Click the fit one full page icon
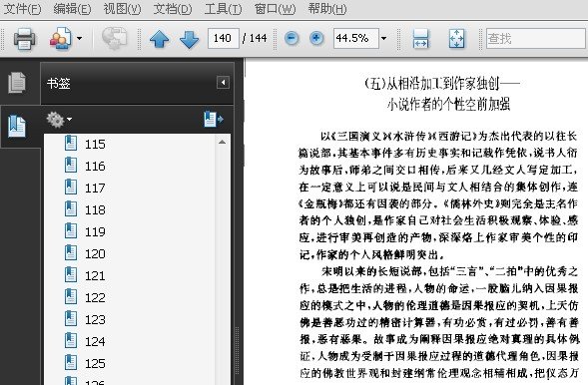This screenshot has width=588, height=385. (x=456, y=39)
